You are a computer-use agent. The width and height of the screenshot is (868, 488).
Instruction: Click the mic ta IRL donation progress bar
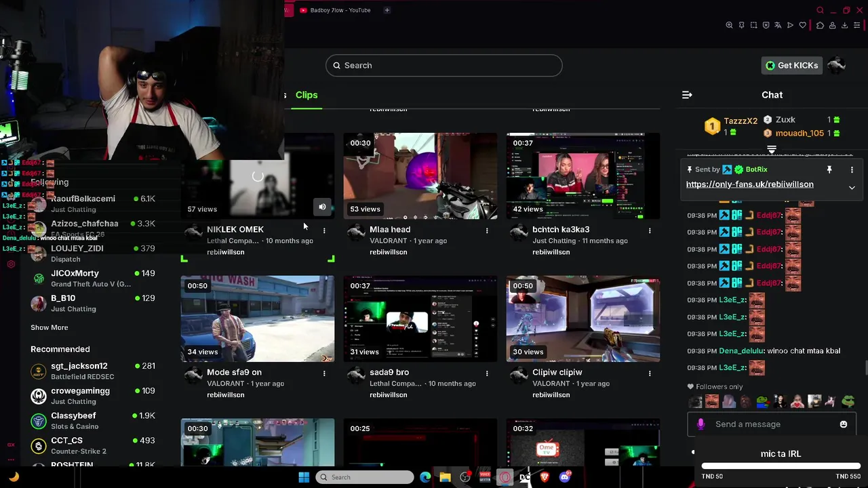781,466
